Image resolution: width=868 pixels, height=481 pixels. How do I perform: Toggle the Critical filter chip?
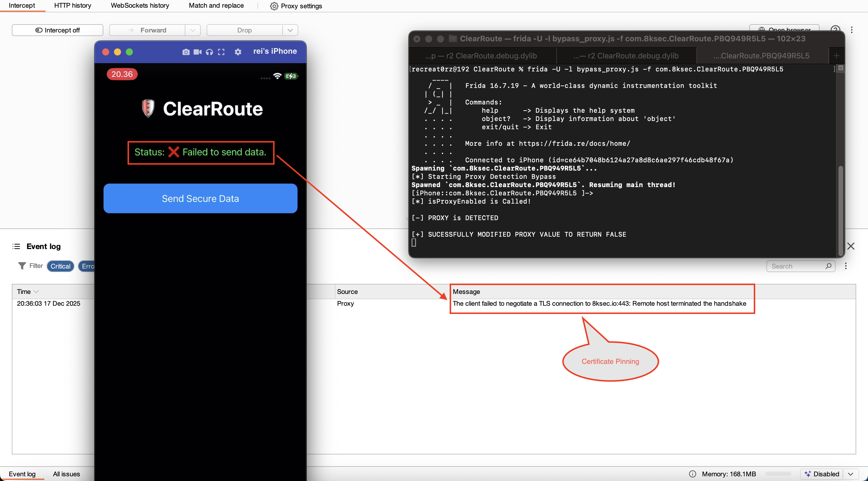(x=60, y=266)
